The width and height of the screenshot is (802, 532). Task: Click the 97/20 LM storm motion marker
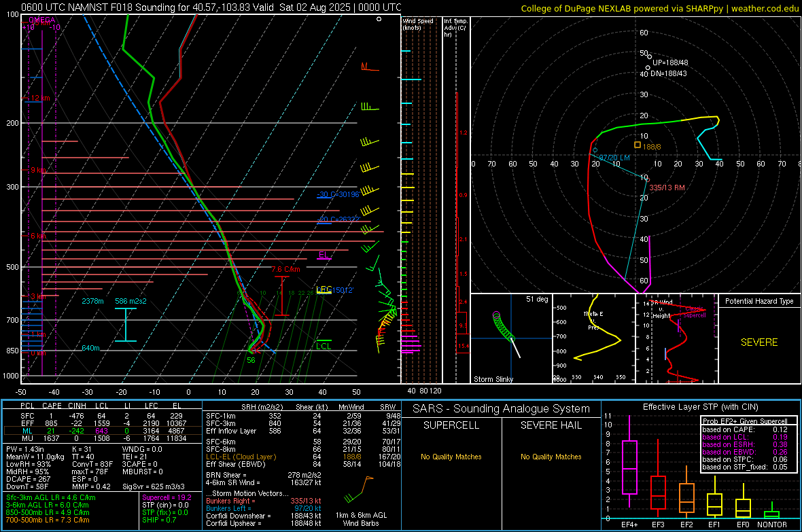click(x=595, y=150)
